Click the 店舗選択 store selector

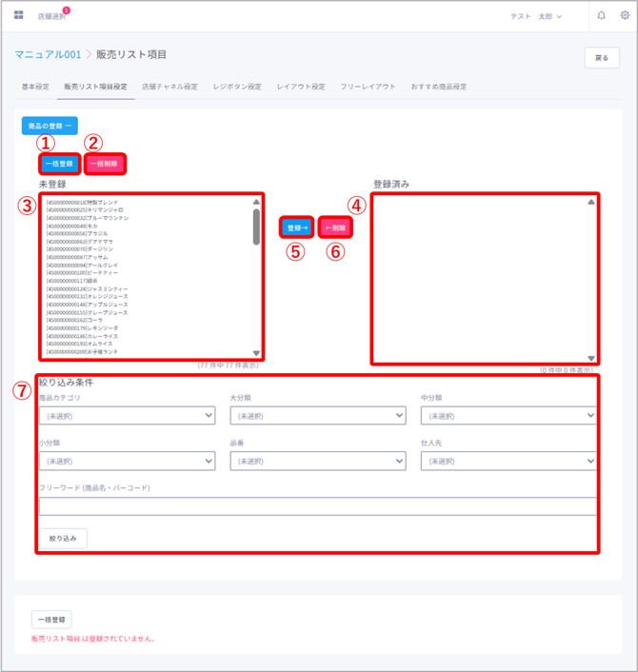pyautogui.click(x=51, y=16)
